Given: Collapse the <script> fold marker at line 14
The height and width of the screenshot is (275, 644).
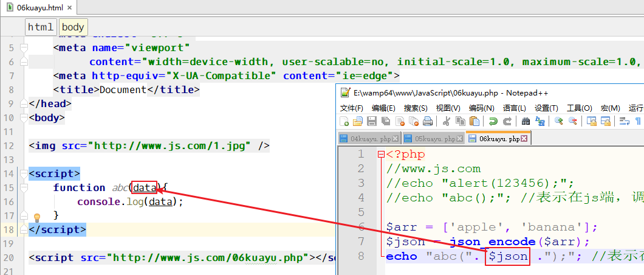Looking at the screenshot, I should tap(24, 173).
